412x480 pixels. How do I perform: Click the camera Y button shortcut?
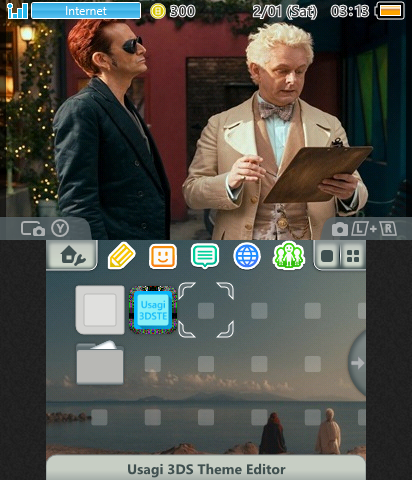(45, 229)
